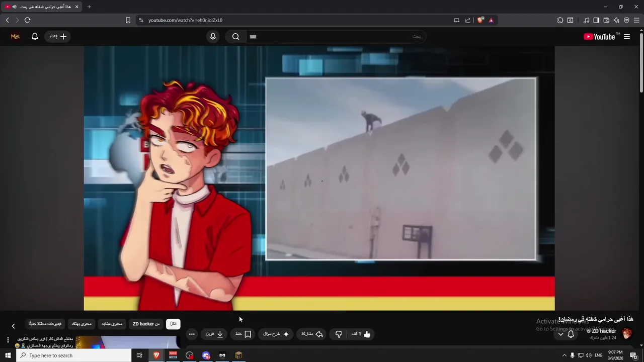Bookmark page with address bar bookmark icon
Viewport: 644px width, 362px height.
[128, 20]
